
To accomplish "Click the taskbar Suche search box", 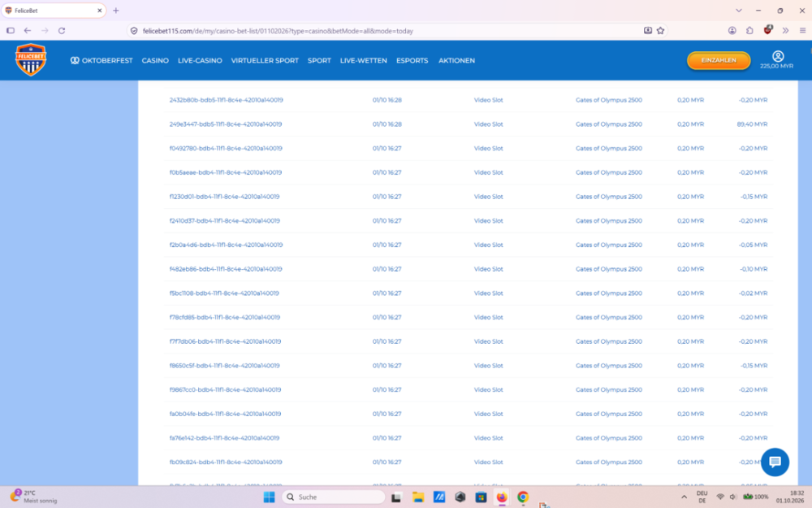I will coord(334,497).
